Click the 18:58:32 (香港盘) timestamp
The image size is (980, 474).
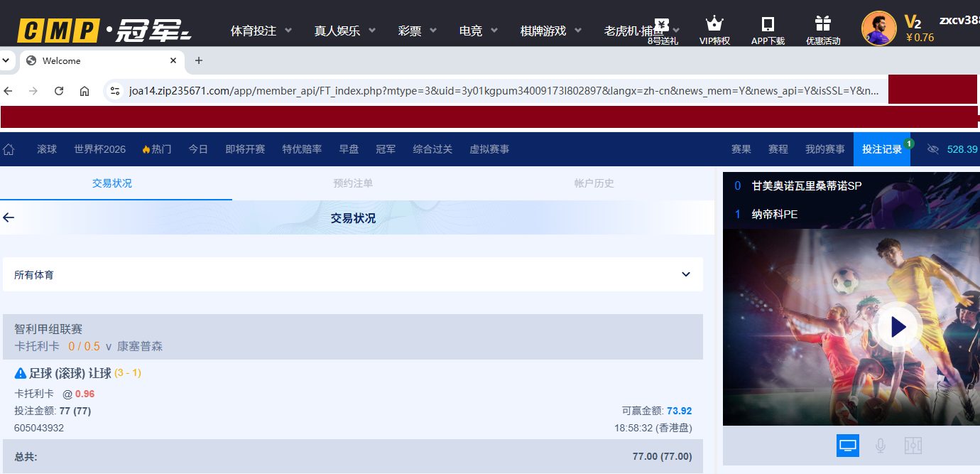pyautogui.click(x=653, y=428)
